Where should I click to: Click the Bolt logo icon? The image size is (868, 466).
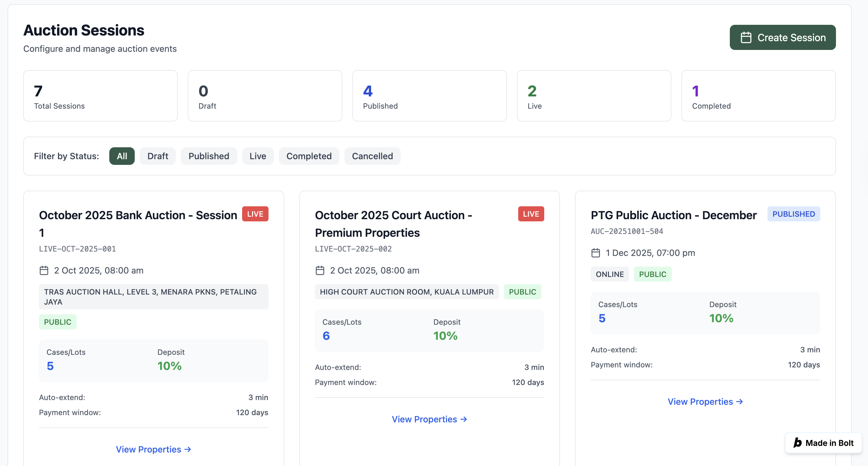pyautogui.click(x=797, y=442)
